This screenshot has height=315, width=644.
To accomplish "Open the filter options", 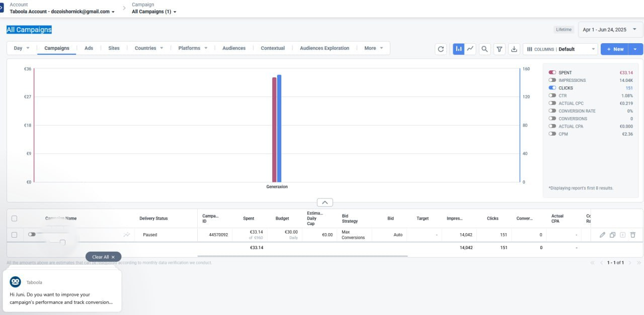I will 499,49.
